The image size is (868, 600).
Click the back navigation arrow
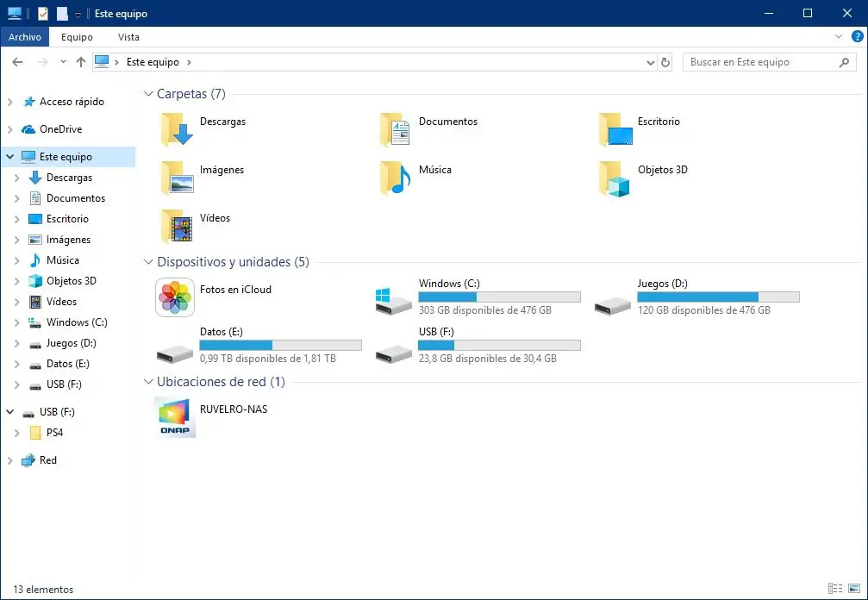pyautogui.click(x=17, y=62)
